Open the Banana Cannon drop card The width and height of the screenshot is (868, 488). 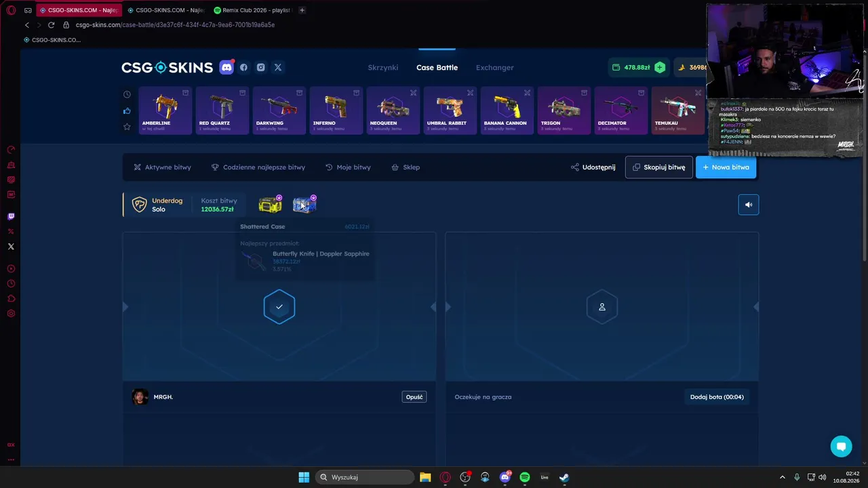tap(507, 110)
